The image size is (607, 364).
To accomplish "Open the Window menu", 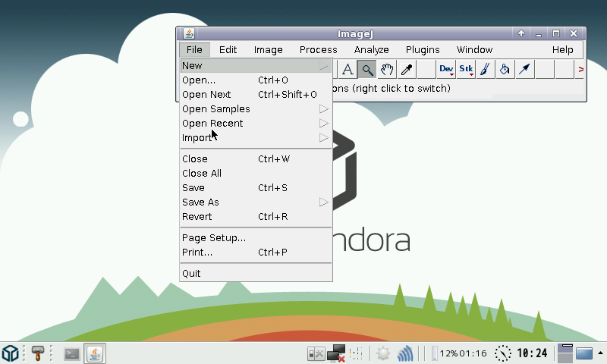I will point(475,50).
